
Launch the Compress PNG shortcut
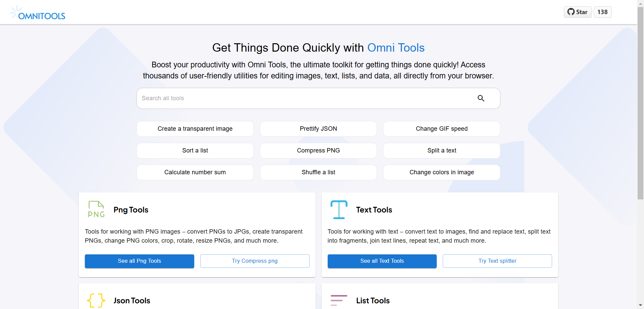(318, 150)
